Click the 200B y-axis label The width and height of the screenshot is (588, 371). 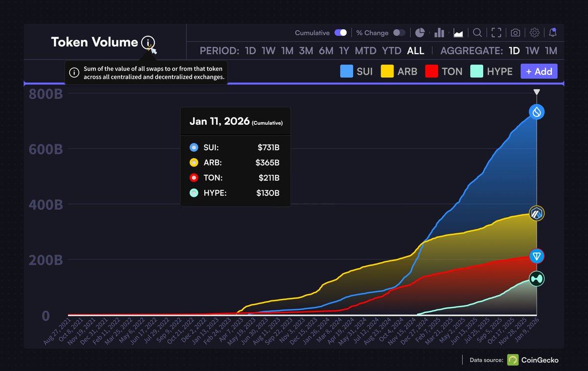[x=46, y=260]
